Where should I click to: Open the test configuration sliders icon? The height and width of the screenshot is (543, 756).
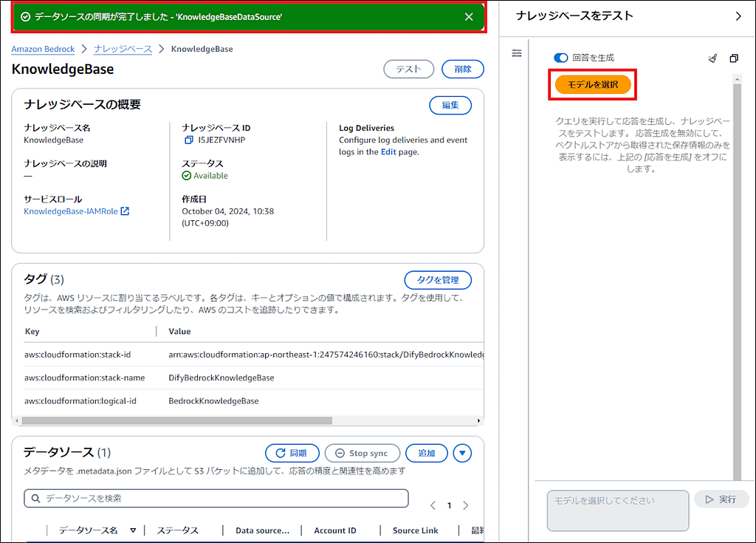(517, 53)
